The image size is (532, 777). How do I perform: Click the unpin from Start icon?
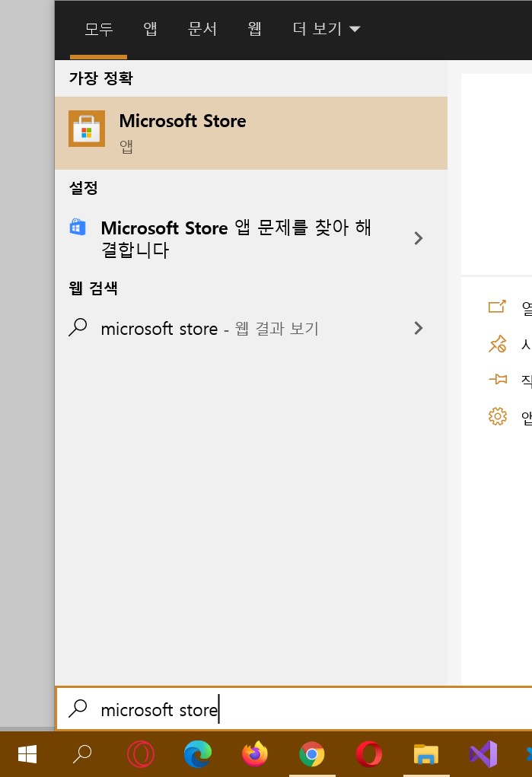[497, 344]
